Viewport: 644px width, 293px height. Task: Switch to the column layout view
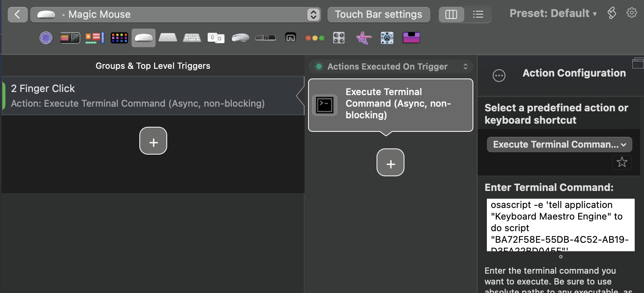451,15
